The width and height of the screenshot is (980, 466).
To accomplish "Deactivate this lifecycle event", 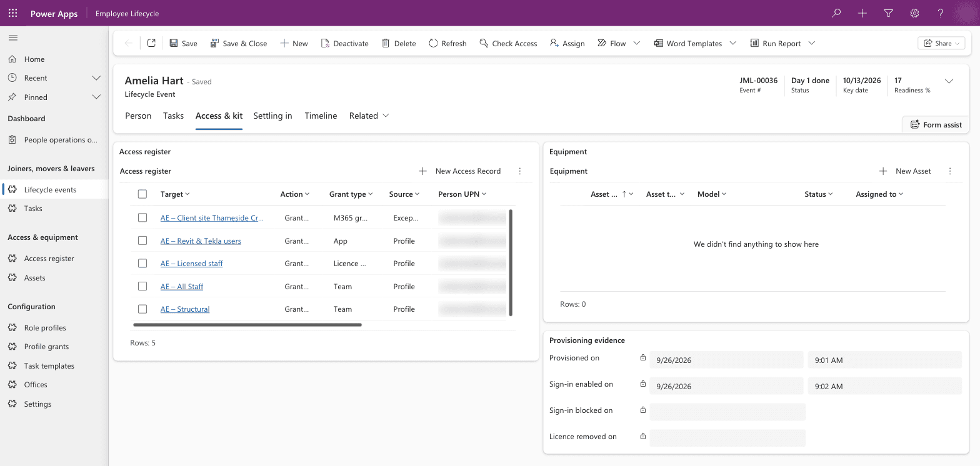I will tap(344, 43).
